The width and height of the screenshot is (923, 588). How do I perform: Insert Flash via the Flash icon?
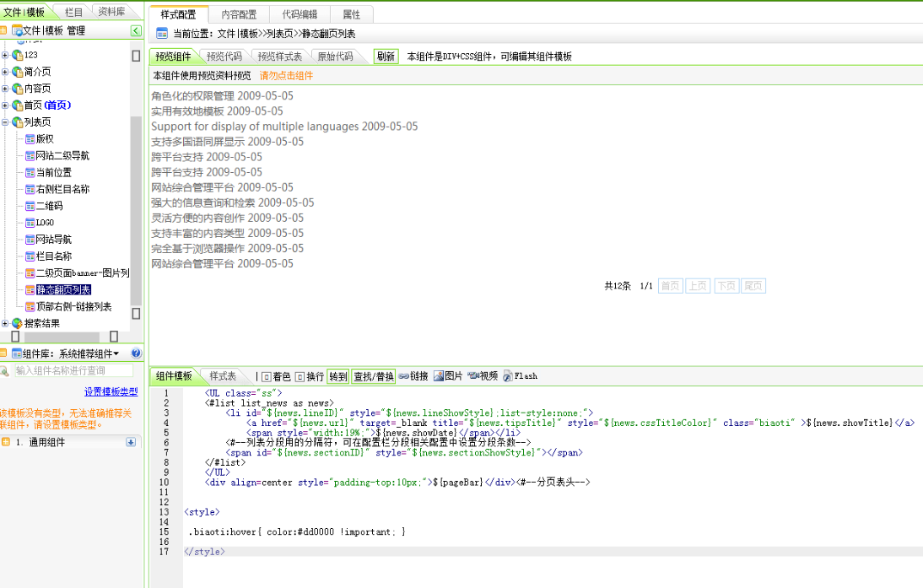click(x=520, y=376)
